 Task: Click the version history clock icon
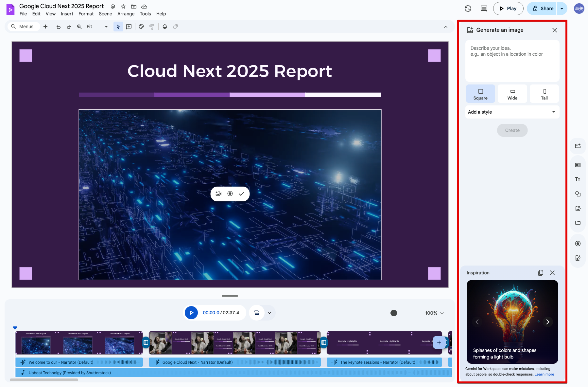pyautogui.click(x=468, y=9)
